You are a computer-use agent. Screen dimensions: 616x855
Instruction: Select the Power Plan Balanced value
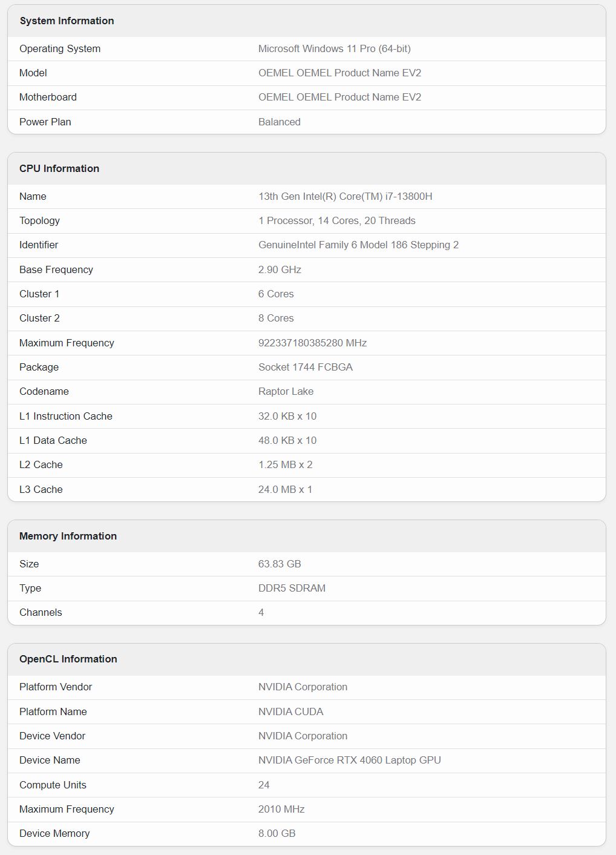click(279, 122)
